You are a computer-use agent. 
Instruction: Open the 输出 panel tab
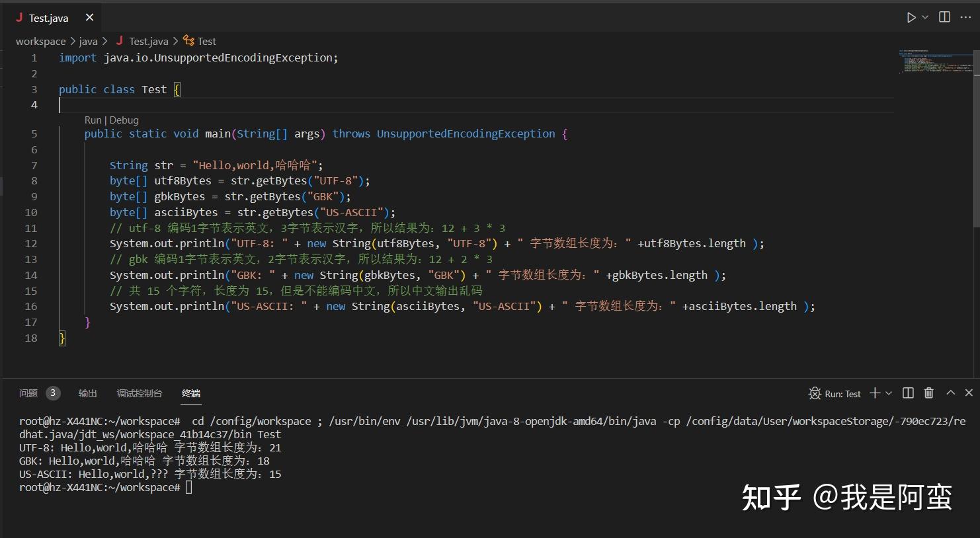pyautogui.click(x=88, y=393)
